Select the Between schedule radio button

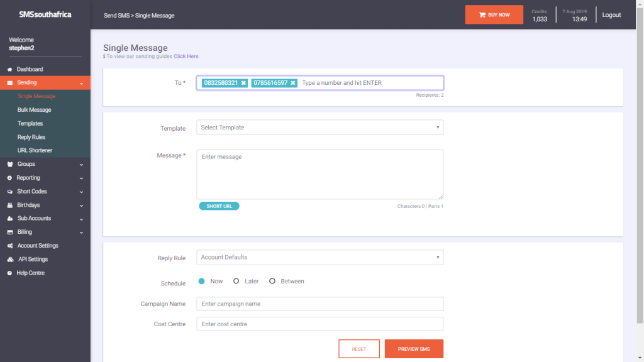(x=272, y=281)
